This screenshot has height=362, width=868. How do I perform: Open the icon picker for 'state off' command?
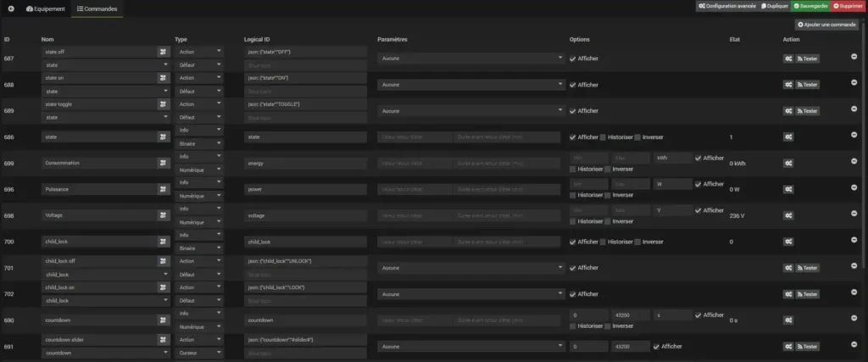point(164,52)
